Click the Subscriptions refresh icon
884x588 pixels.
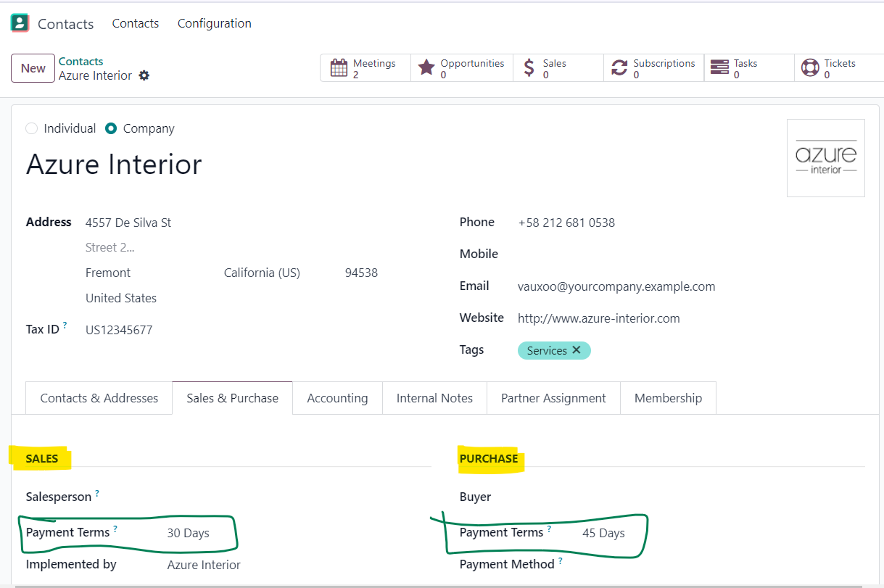coord(619,68)
